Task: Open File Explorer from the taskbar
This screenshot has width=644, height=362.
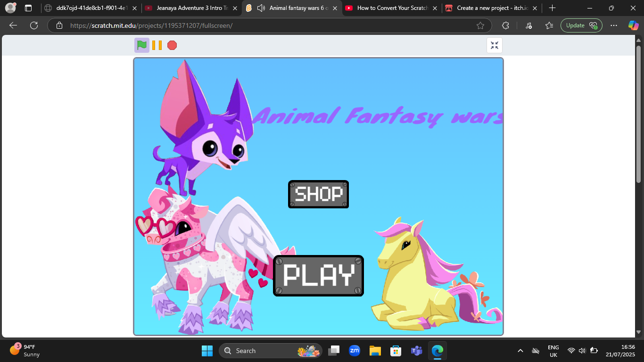Action: 375,351
